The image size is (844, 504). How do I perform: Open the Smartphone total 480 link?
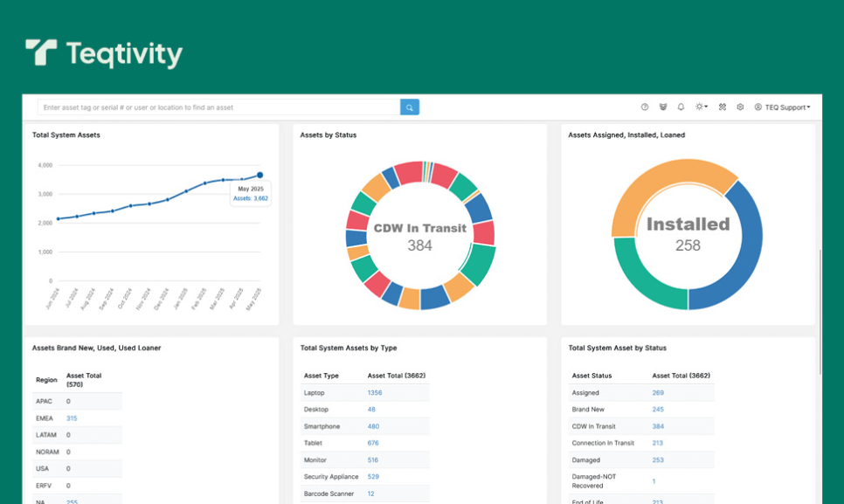coord(373,426)
